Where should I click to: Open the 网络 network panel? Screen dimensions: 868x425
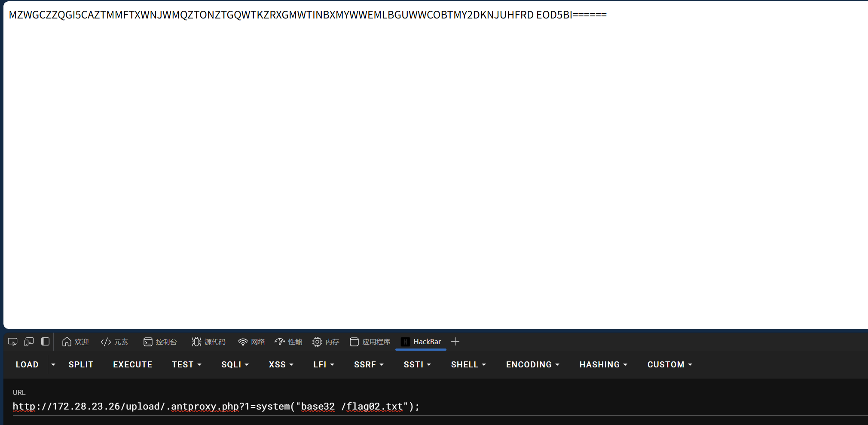[x=251, y=342]
